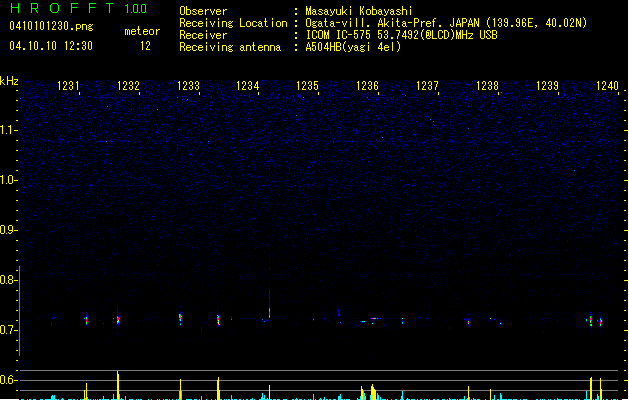Viewport: 629px width, 400px height.
Task: Click the meteor count value 12
Action: coord(145,46)
